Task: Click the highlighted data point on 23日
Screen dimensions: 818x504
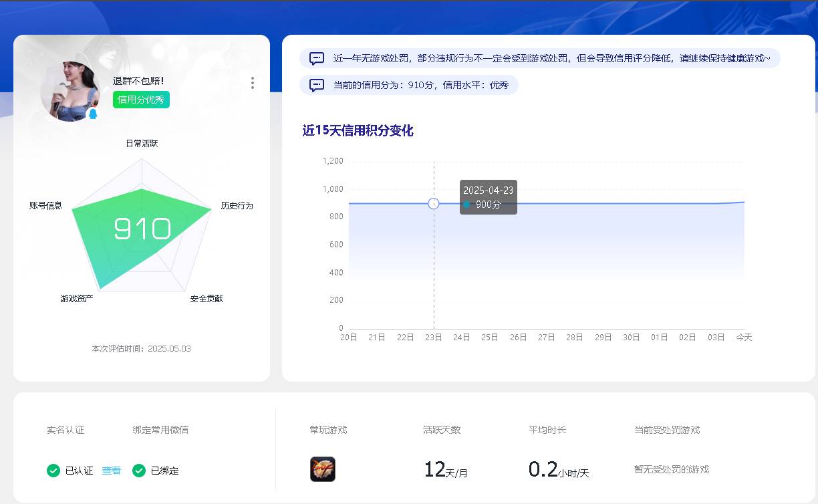Action: coord(433,203)
